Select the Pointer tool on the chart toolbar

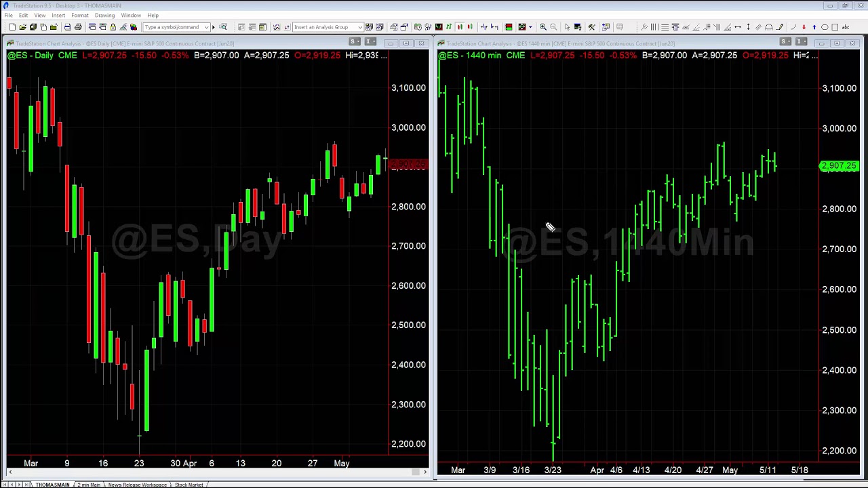point(568,27)
